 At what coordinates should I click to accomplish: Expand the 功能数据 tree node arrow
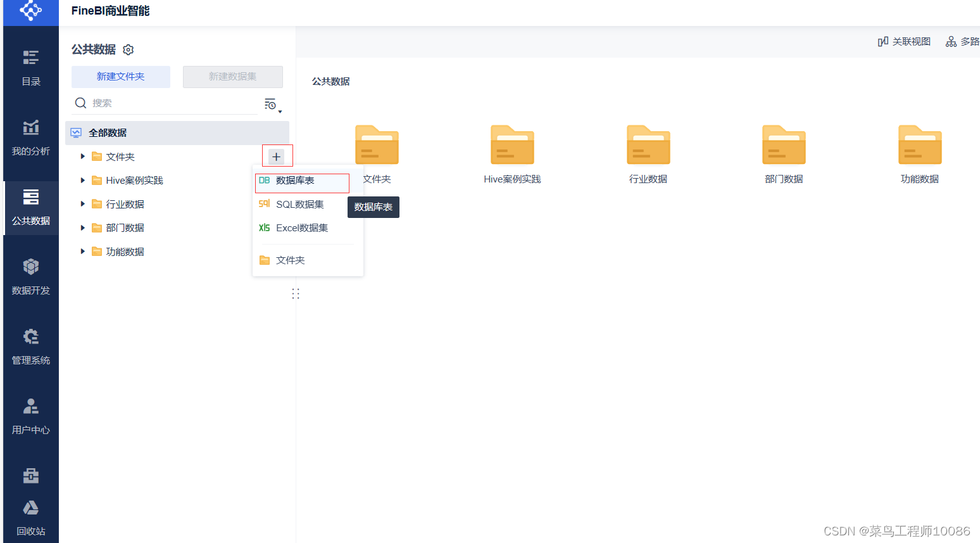[x=82, y=252]
